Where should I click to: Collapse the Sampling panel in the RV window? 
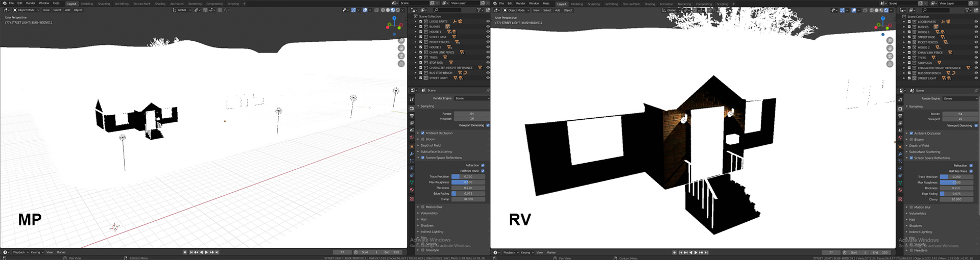click(x=916, y=107)
